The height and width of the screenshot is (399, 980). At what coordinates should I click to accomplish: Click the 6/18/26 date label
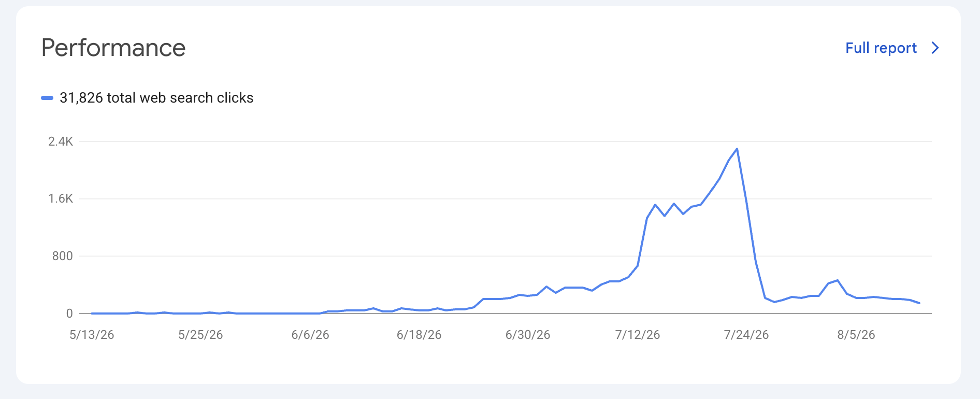[x=419, y=335]
